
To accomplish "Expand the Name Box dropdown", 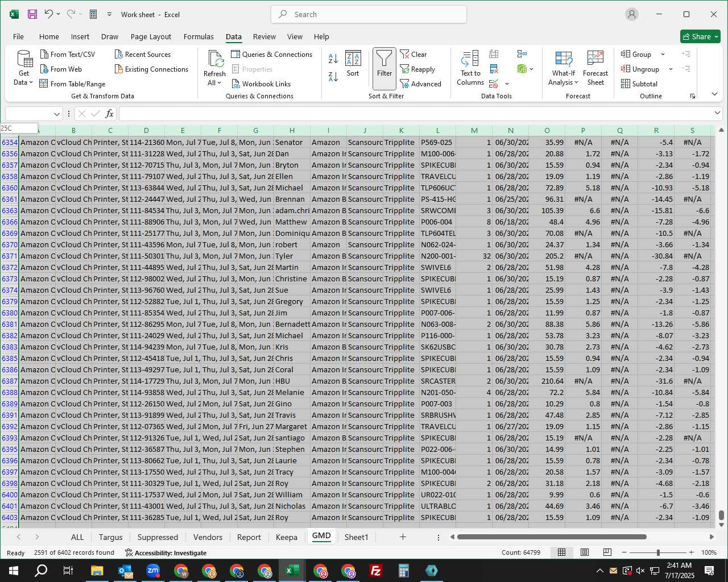I will [56, 114].
